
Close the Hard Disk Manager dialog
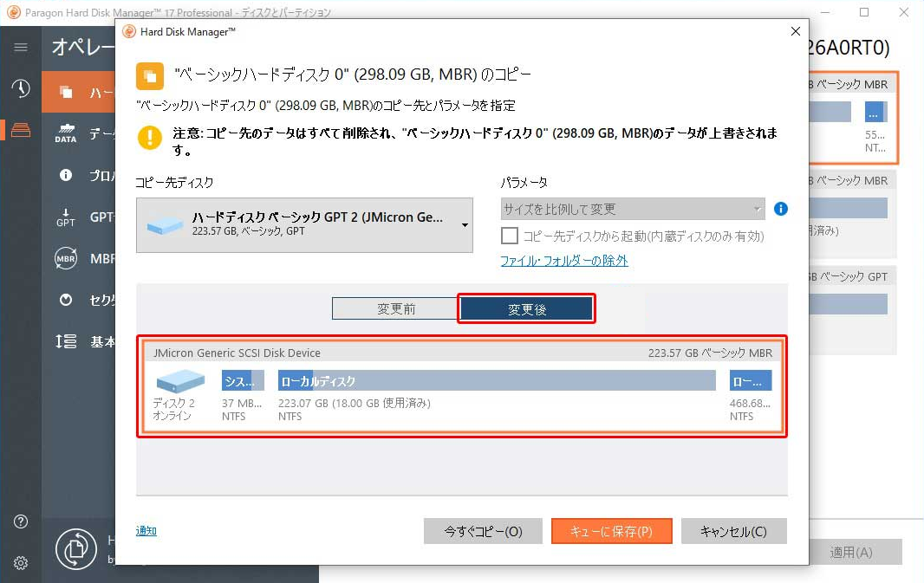click(795, 31)
